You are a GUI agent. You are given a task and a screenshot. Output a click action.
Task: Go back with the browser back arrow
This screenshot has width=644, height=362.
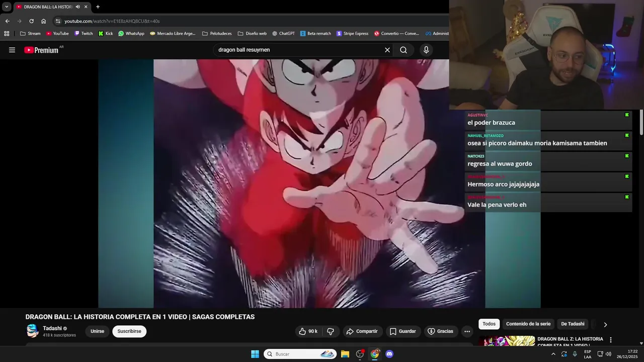coord(7,21)
